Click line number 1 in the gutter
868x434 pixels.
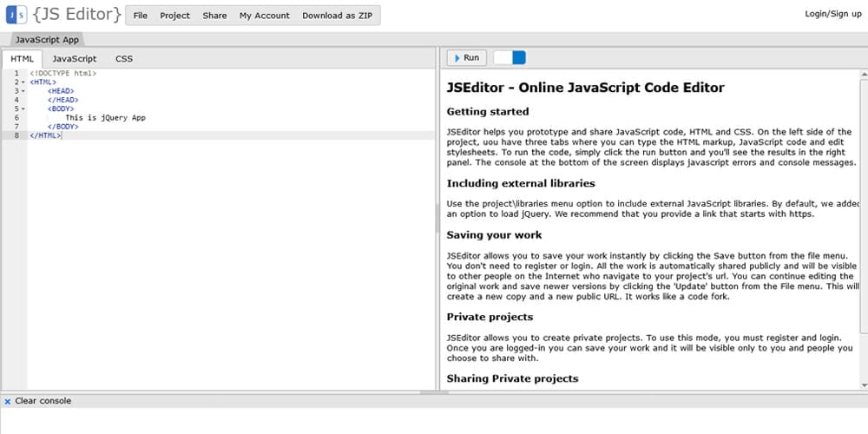point(16,73)
